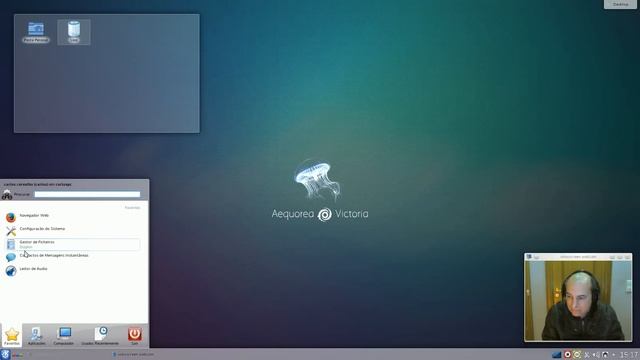
Task: Open the volume speaker tray icon
Action: (x=596, y=355)
